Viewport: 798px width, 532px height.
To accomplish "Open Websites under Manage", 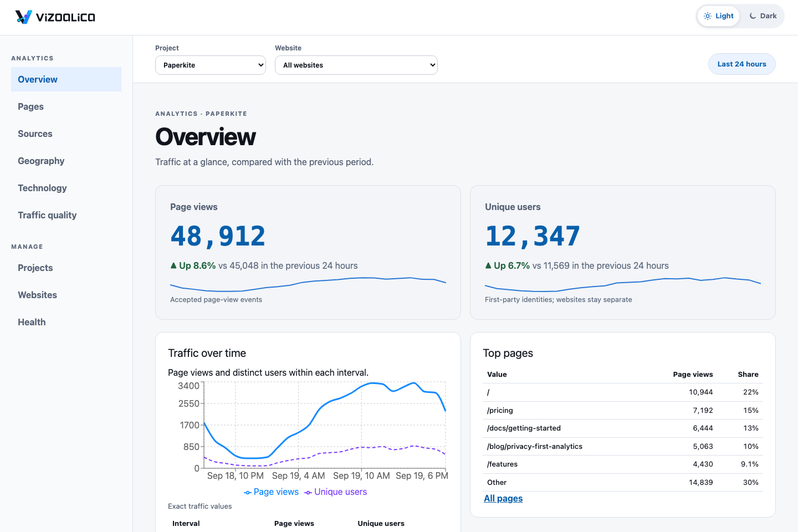I will (x=66, y=295).
